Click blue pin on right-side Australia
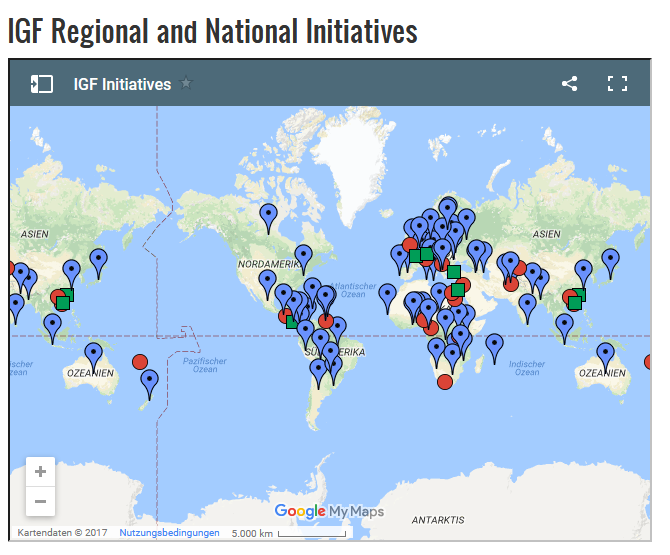Viewport: 670px width, 555px height. point(605,353)
